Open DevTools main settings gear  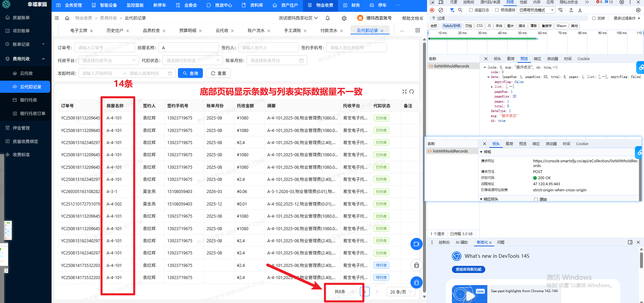pyautogui.click(x=622, y=2)
